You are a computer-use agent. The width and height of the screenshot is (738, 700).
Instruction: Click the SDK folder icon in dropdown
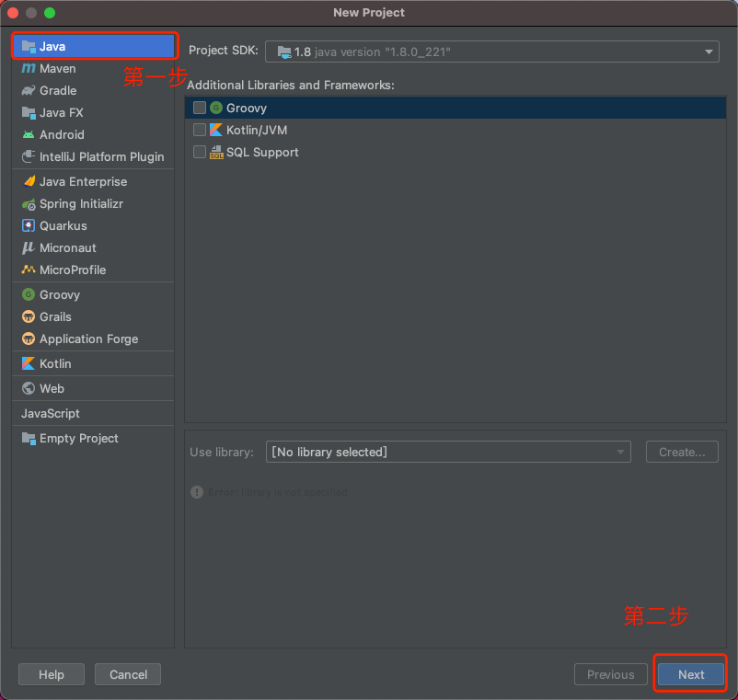(284, 52)
